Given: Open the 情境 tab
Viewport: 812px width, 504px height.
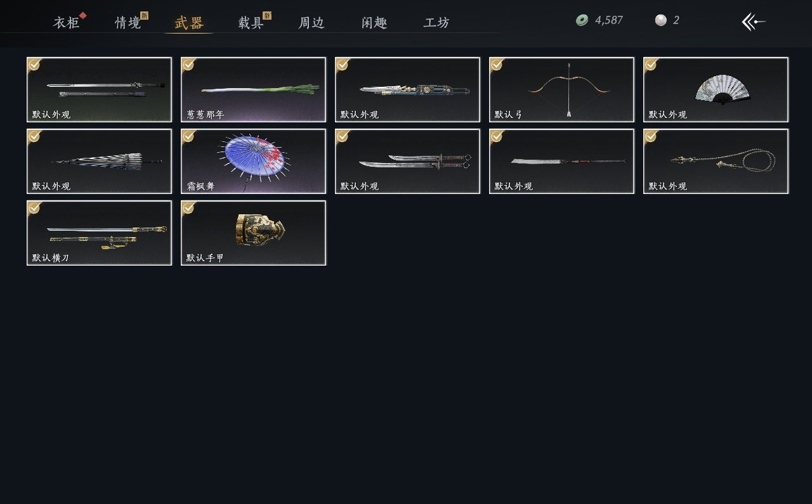Looking at the screenshot, I should point(128,23).
